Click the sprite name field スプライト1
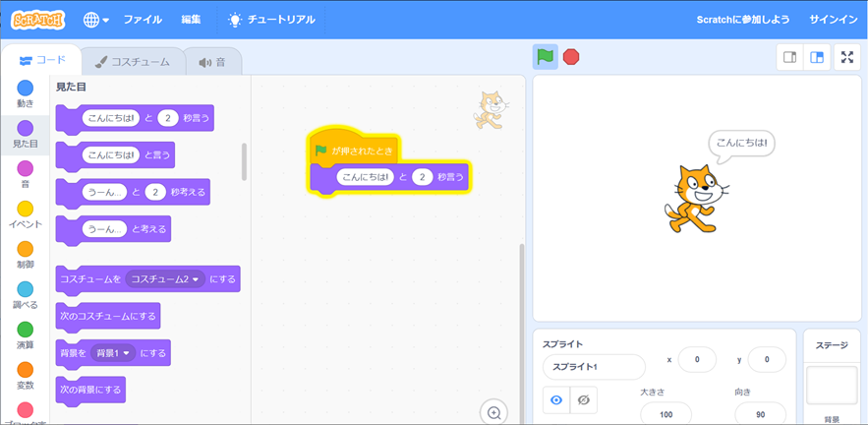 point(594,367)
